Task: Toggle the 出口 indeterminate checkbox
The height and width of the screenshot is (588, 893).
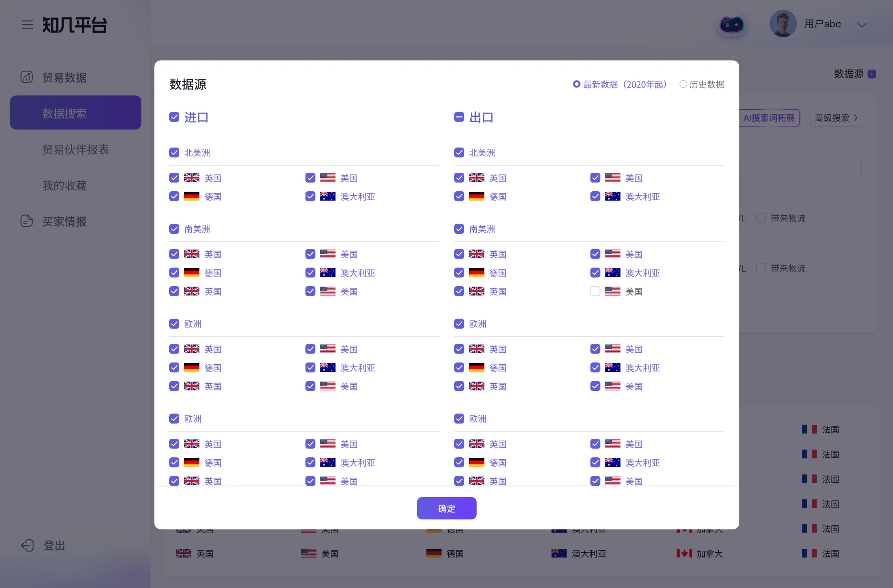Action: coord(459,117)
